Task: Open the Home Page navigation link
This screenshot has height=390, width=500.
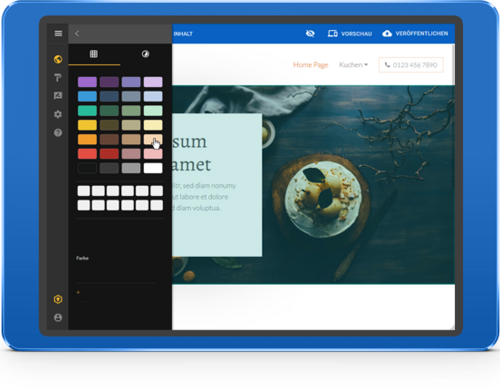Action: [310, 65]
